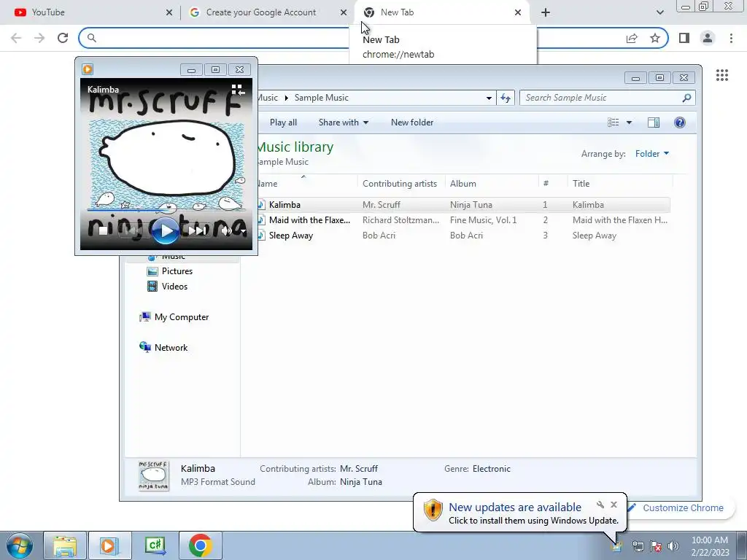Open notification settings with the wrench icon

click(600, 505)
